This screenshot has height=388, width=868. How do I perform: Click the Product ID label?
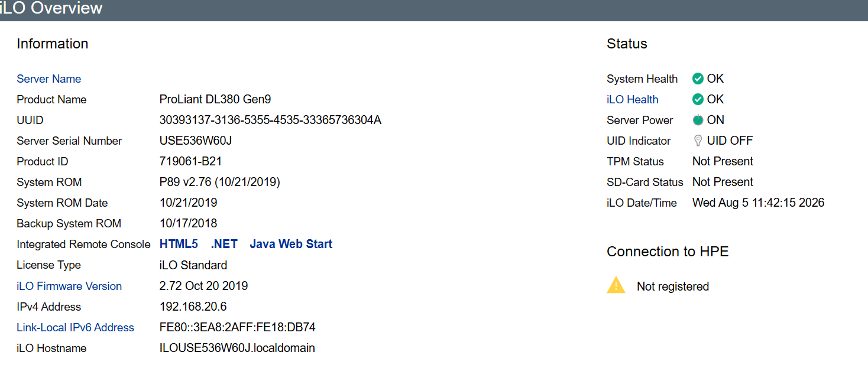(43, 161)
